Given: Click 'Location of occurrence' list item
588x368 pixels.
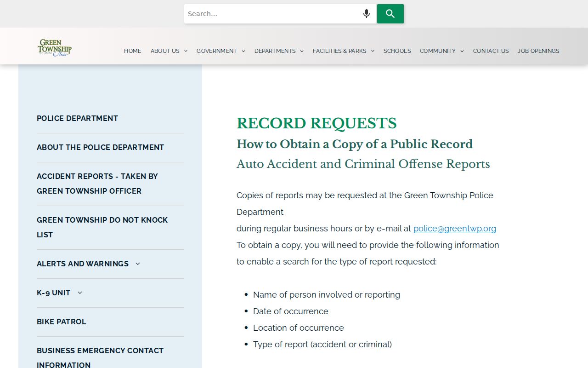Looking at the screenshot, I should point(299,328).
